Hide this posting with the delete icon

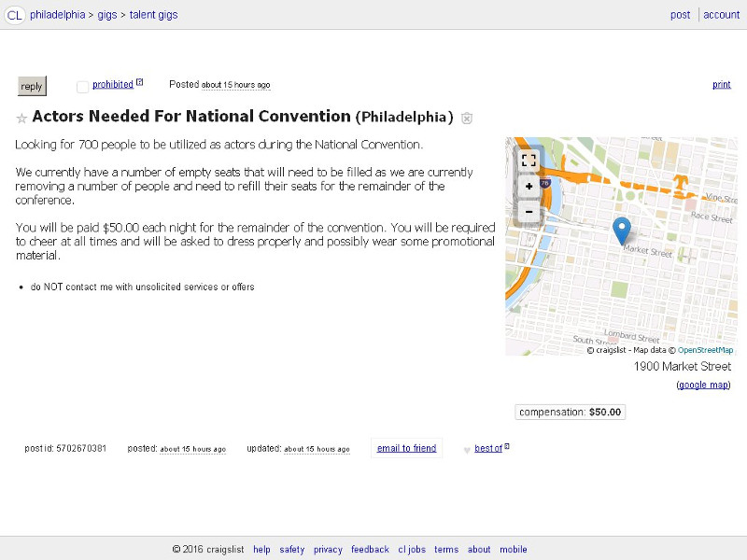pos(467,119)
